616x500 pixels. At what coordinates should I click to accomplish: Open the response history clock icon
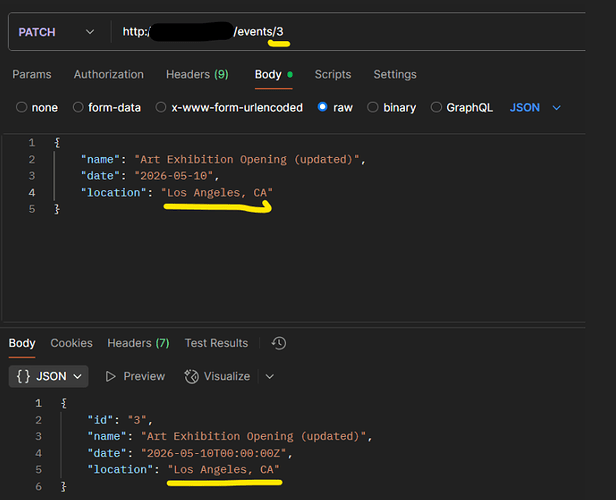pos(279,343)
